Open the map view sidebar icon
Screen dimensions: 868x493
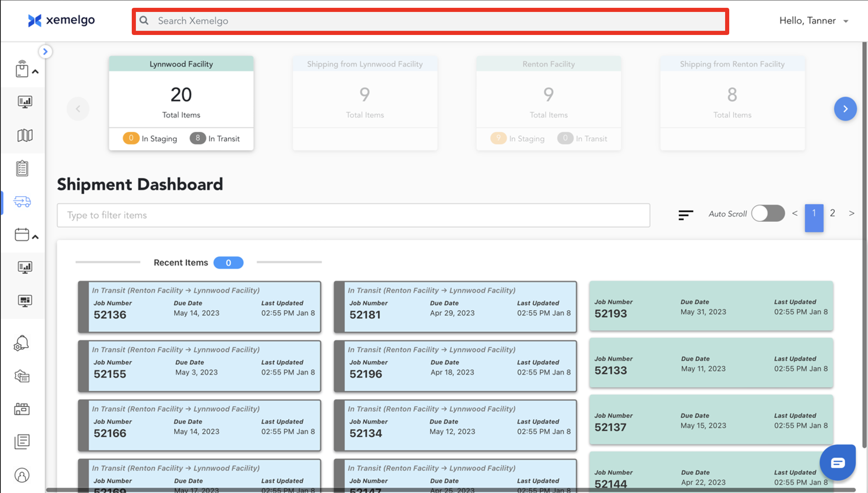(x=25, y=135)
